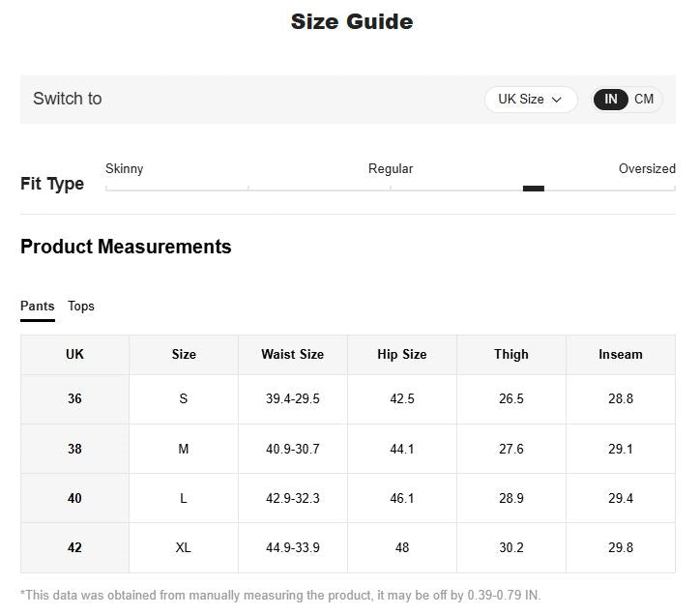The image size is (700, 615).
Task: Click waist value 39.4-29.5
Action: click(293, 398)
